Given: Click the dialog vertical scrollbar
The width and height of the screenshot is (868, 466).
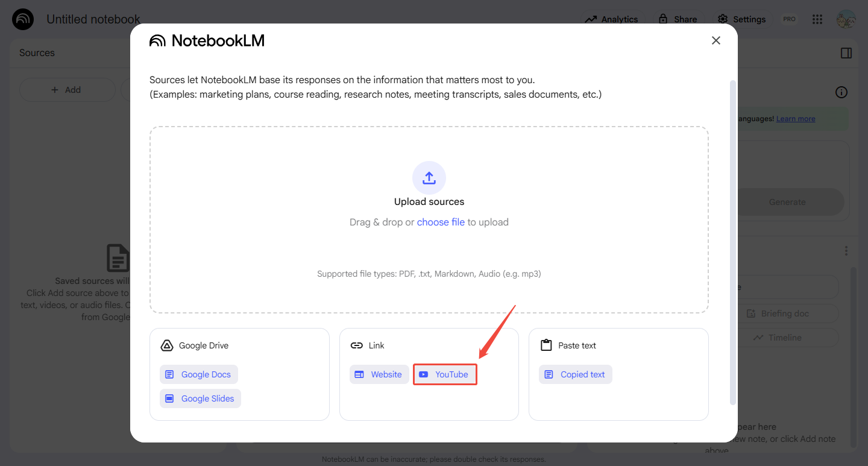Looking at the screenshot, I should (733, 241).
